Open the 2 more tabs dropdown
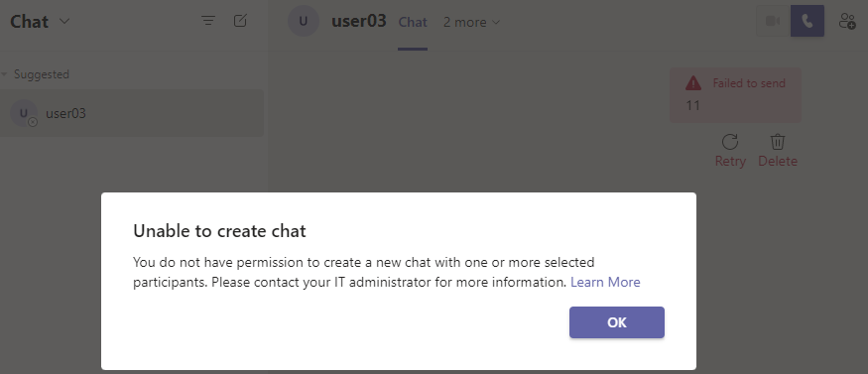The height and width of the screenshot is (374, 868). 471,22
